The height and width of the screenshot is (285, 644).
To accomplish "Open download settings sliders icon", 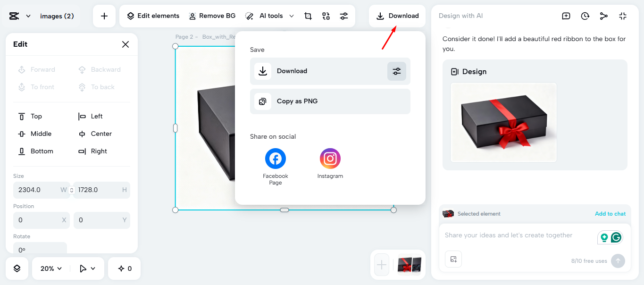I will pos(397,71).
